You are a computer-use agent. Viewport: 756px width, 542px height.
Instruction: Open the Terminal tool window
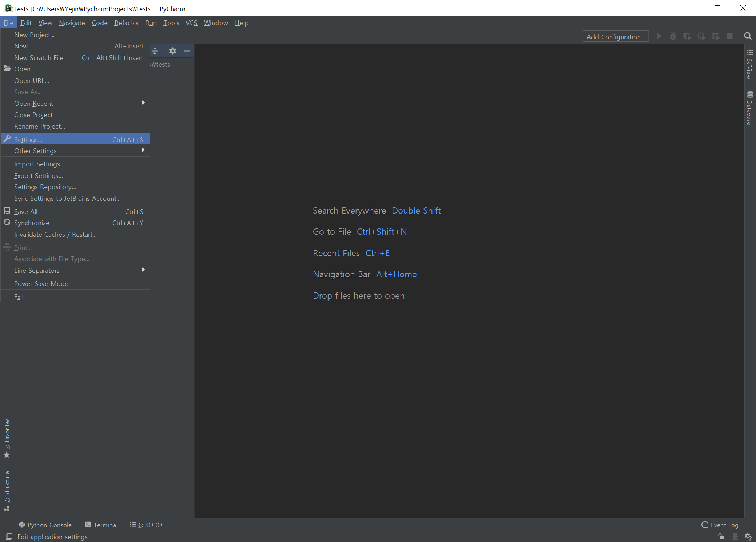click(101, 525)
